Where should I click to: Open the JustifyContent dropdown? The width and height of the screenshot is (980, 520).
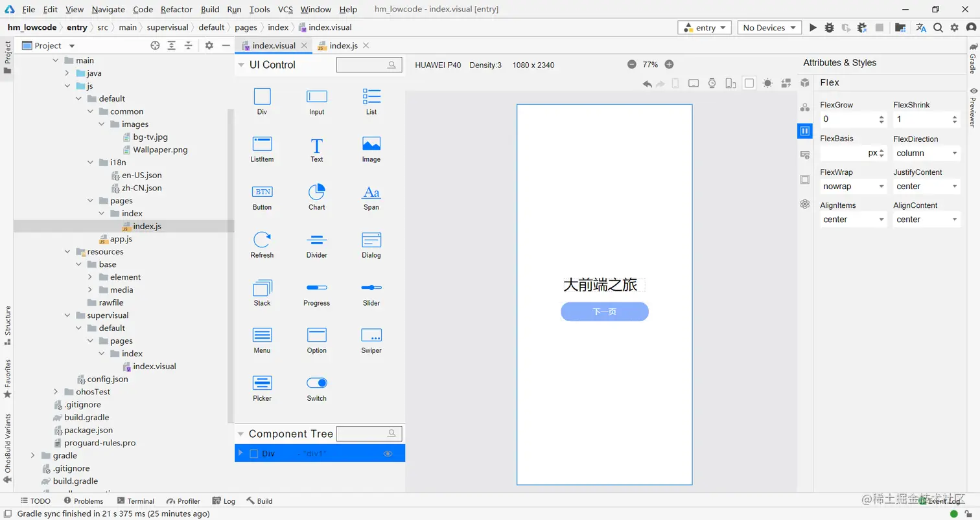(x=927, y=187)
